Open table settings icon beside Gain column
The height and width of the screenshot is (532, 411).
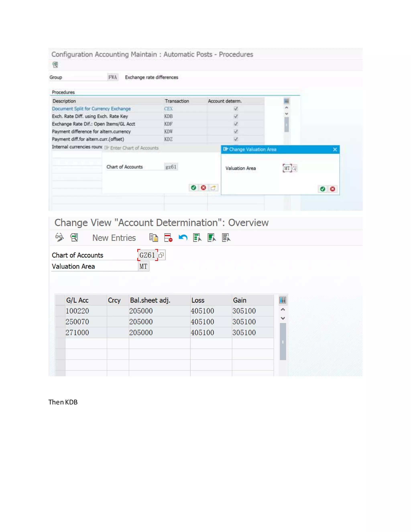282,300
